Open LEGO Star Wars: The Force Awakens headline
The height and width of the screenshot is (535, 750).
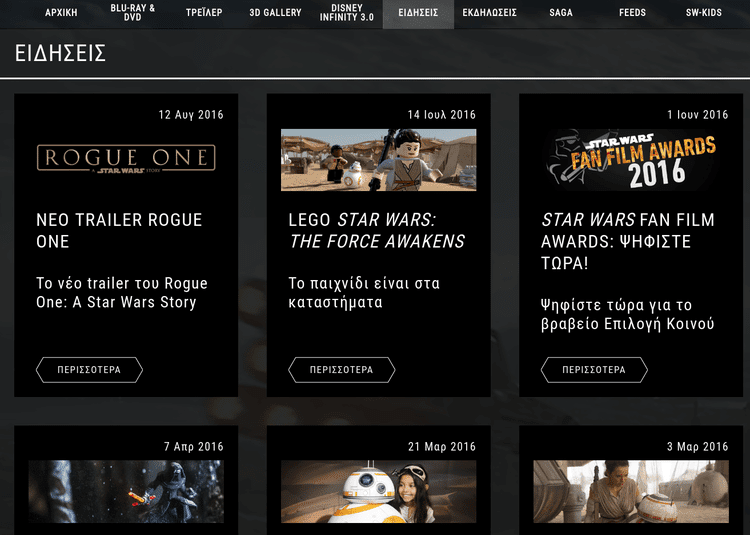(x=376, y=230)
